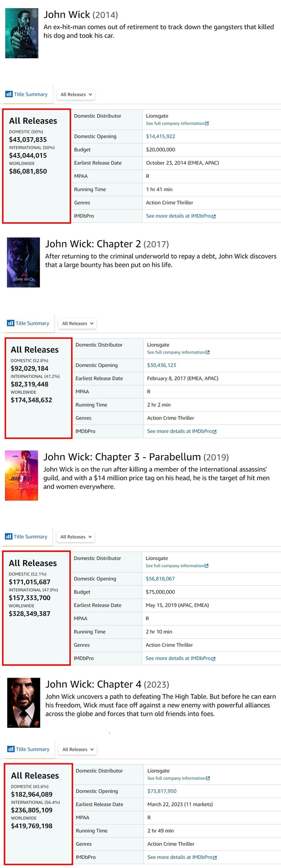Select Title Summary tab under John Wick (2014)
The width and height of the screenshot is (281, 868).
coord(26,94)
